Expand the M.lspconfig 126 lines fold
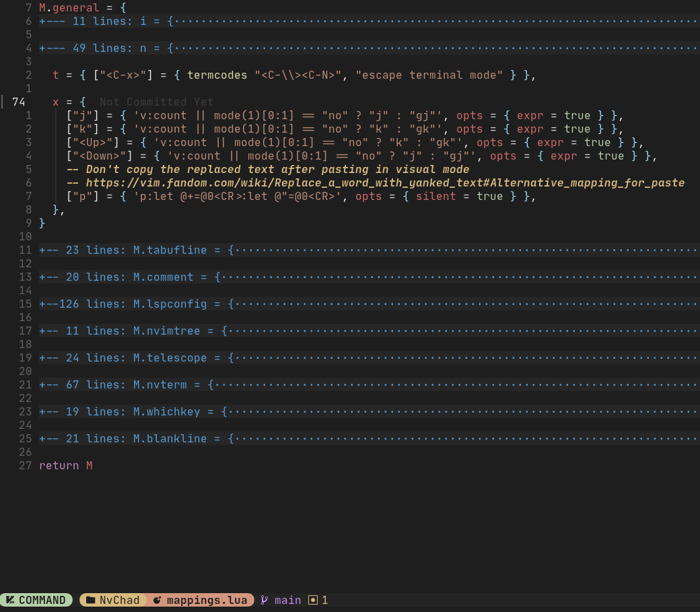This screenshot has width=700, height=612. click(x=369, y=304)
